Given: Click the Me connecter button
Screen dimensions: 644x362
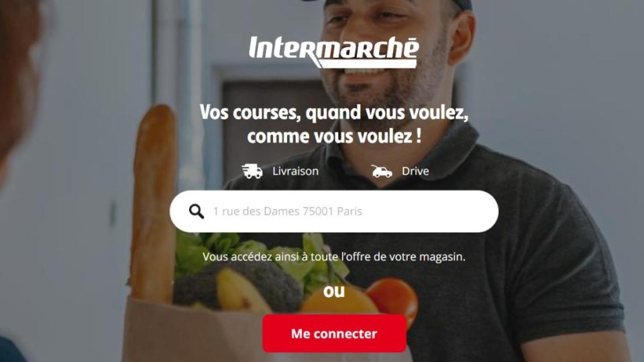Looking at the screenshot, I should tap(334, 334).
